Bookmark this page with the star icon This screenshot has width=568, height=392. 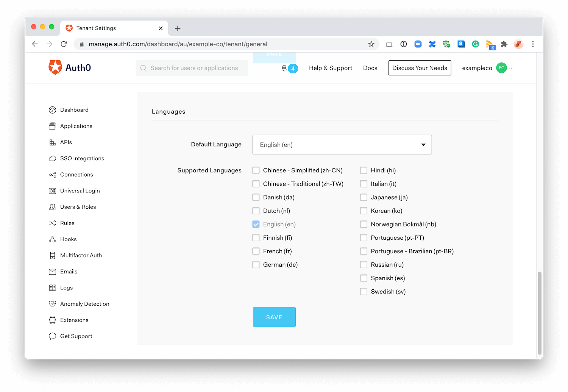(x=371, y=44)
